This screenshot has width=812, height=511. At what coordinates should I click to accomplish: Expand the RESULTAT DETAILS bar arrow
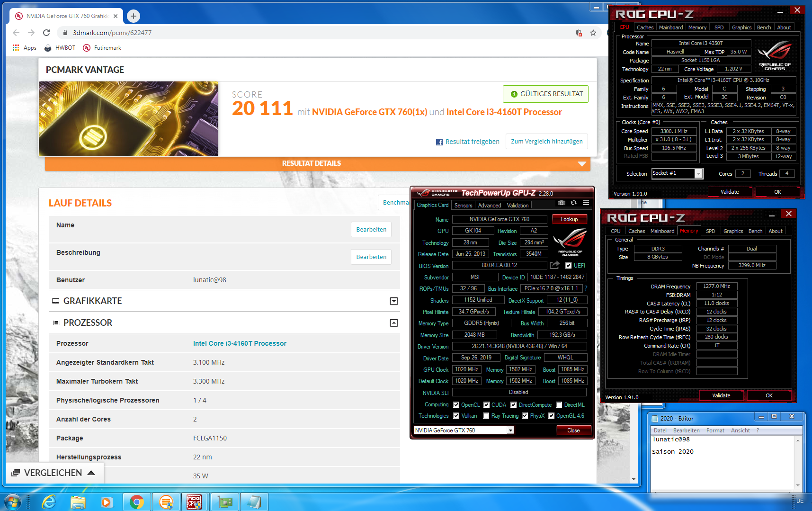click(582, 164)
